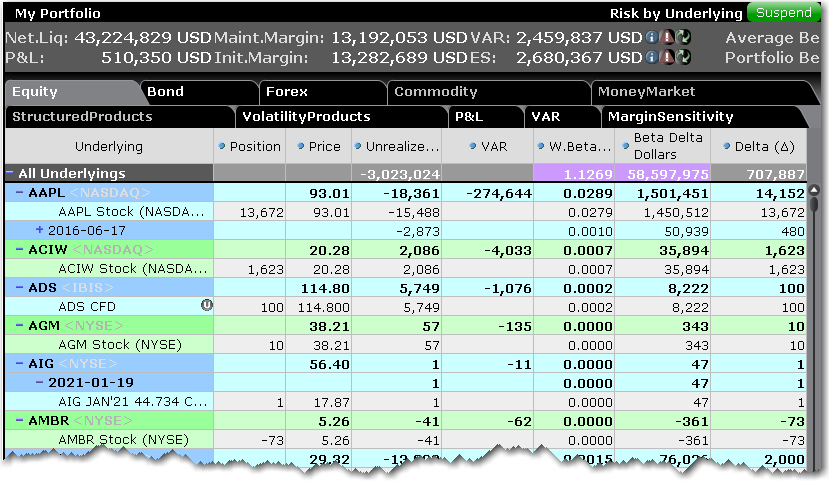Viewport: 829px width, 486px height.
Task: Click the Price column's blue dot
Action: (x=301, y=146)
